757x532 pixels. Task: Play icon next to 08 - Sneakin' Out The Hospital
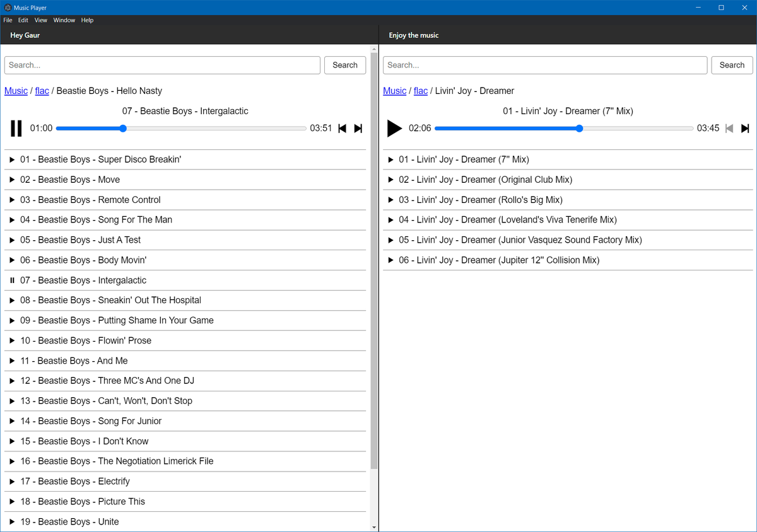coord(12,301)
